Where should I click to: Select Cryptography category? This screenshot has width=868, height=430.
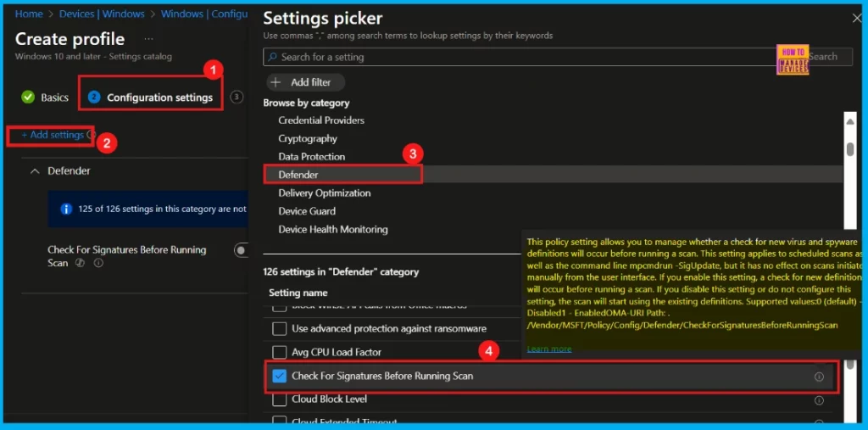[308, 138]
